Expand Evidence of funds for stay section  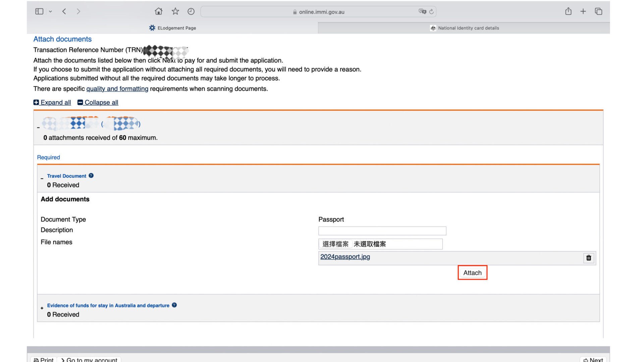tap(42, 308)
